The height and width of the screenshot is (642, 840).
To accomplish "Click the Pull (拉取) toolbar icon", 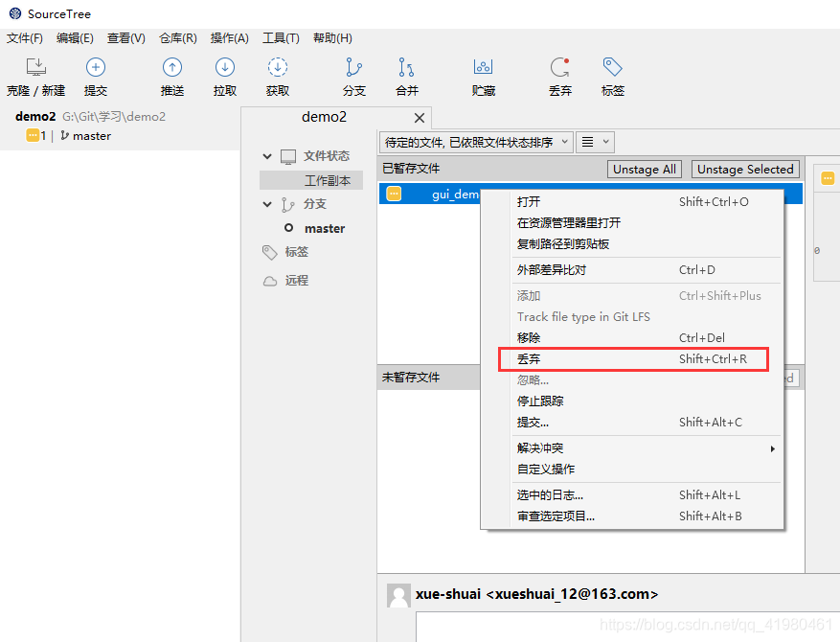I will (x=225, y=67).
